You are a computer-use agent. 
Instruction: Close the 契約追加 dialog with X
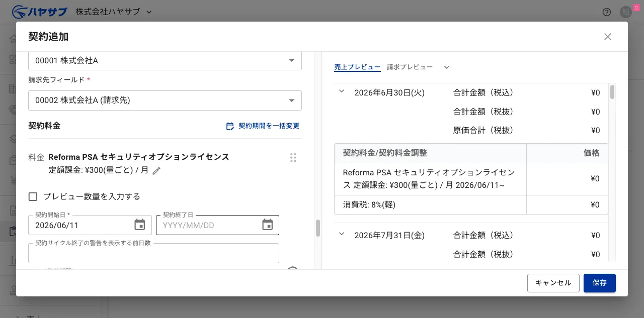tap(608, 37)
